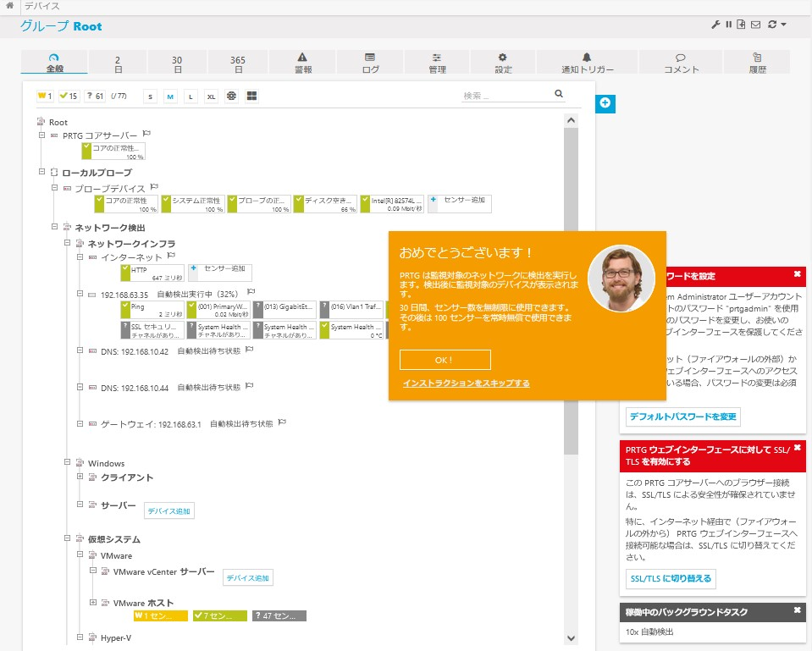This screenshot has height=651, width=812.
Task: Select the S size view
Action: [150, 97]
